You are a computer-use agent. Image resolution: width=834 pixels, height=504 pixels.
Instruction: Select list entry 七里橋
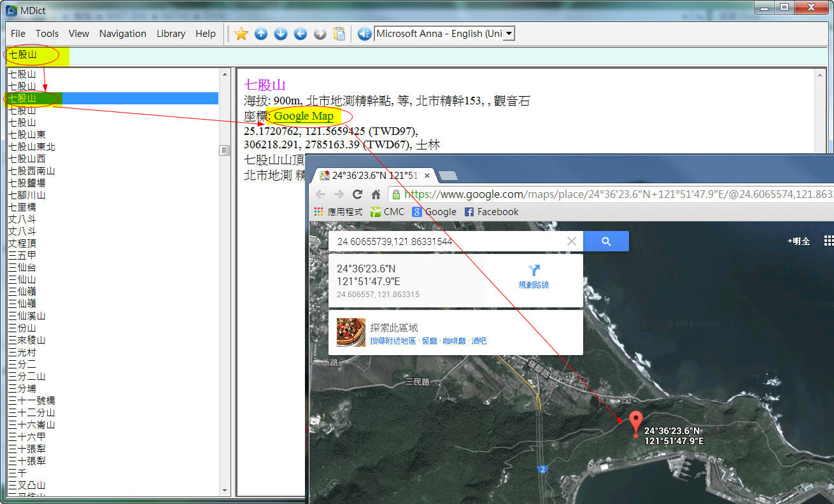pyautogui.click(x=22, y=207)
